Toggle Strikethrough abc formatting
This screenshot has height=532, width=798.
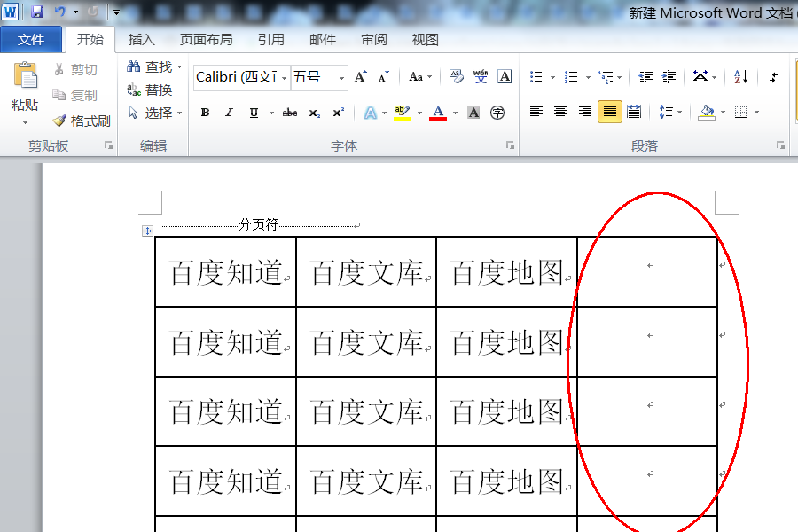pos(290,113)
